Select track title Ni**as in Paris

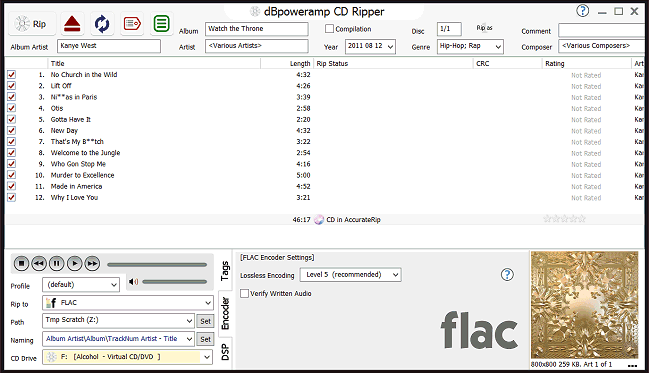tap(74, 97)
